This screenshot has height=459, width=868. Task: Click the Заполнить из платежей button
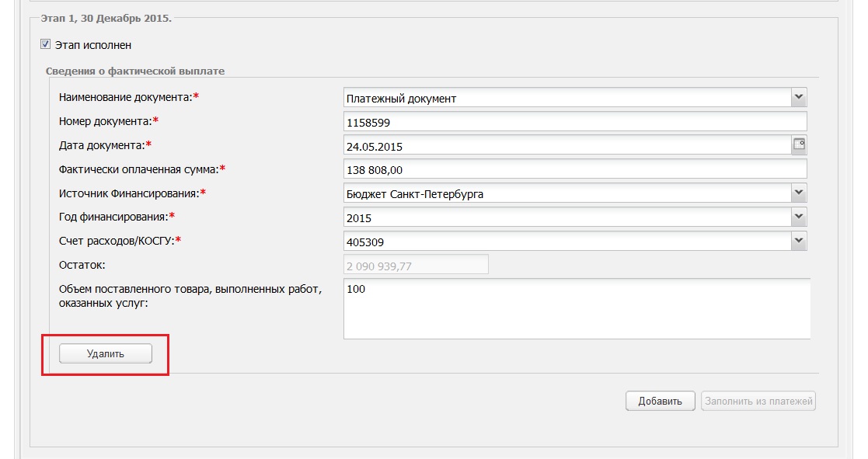(x=758, y=401)
